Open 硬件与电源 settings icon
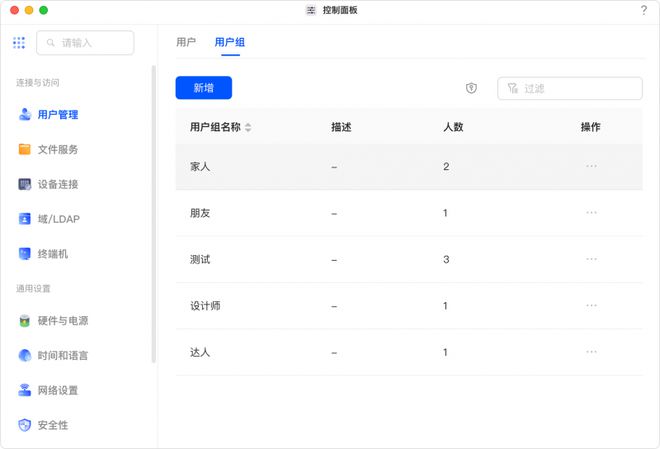This screenshot has height=449, width=660. [25, 321]
